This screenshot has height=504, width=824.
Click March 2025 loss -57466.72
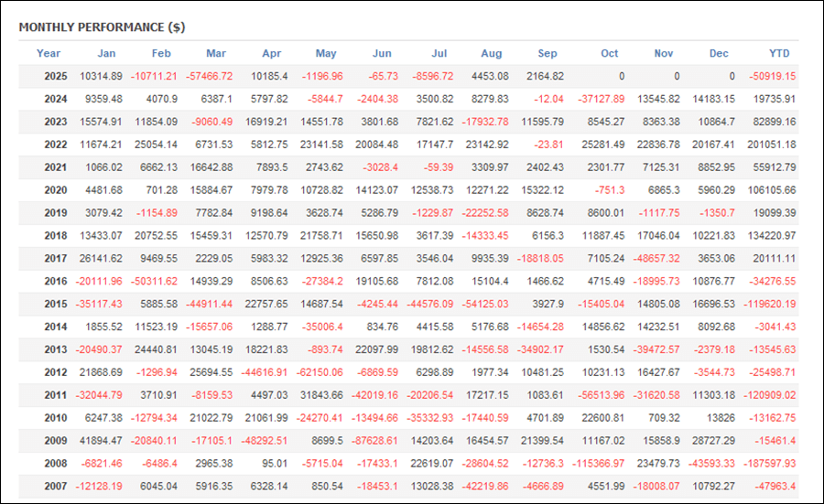[207, 76]
